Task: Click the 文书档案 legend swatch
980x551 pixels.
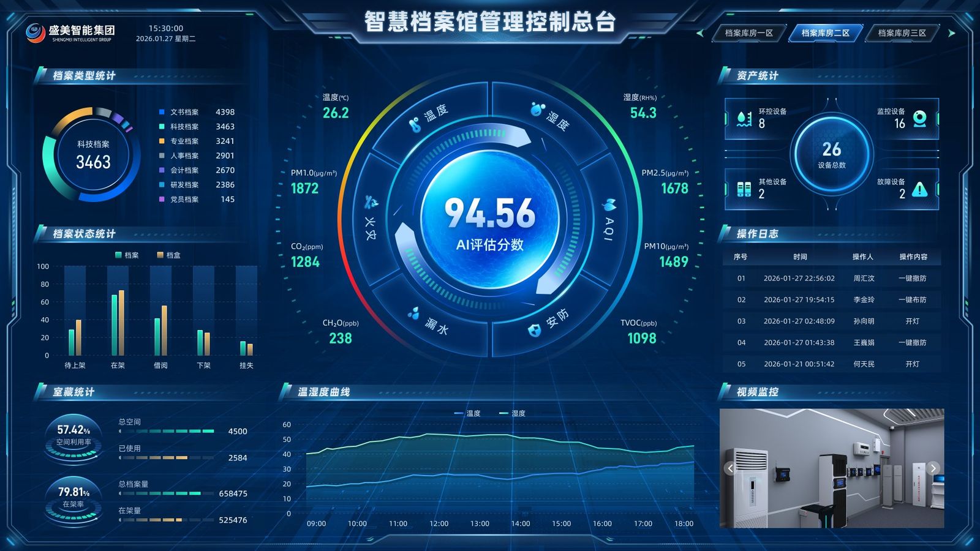Action: click(162, 112)
